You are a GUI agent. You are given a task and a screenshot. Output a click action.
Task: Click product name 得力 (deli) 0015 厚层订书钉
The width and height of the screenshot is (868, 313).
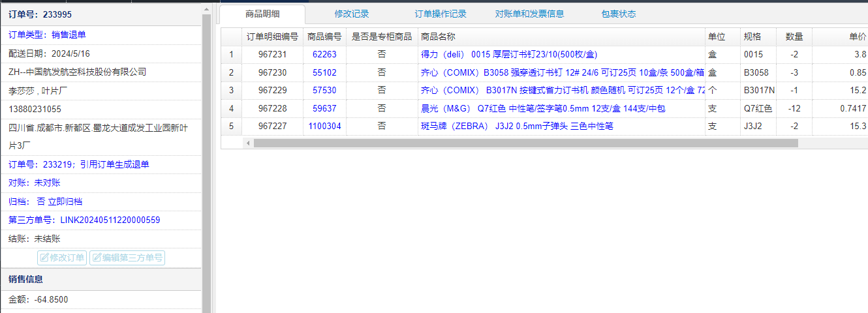click(x=509, y=55)
